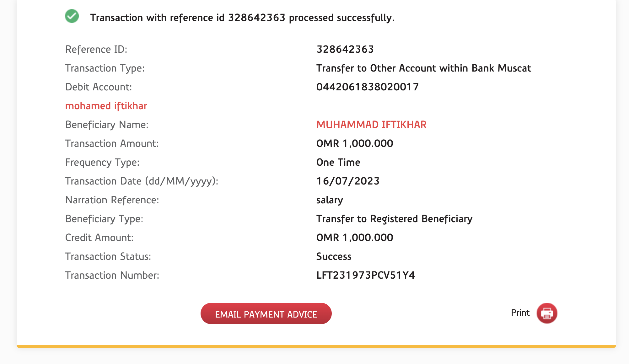Click the green success checkmark icon
The height and width of the screenshot is (364, 629).
pyautogui.click(x=72, y=16)
